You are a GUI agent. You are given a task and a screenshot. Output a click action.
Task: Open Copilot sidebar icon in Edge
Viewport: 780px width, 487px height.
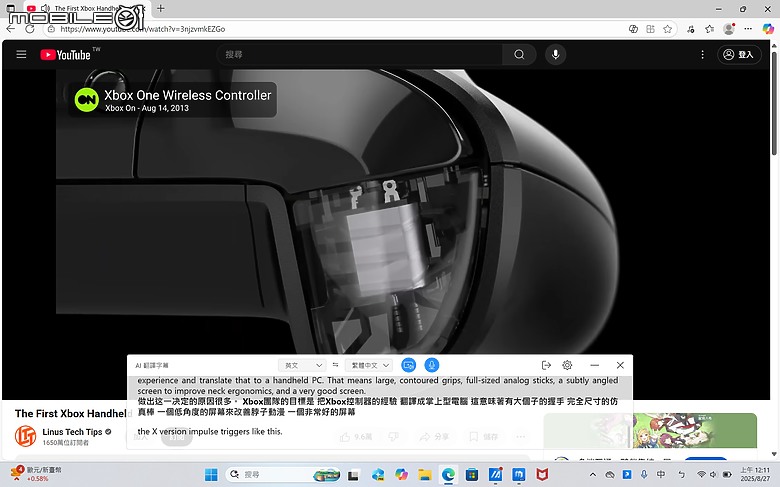[x=768, y=29]
